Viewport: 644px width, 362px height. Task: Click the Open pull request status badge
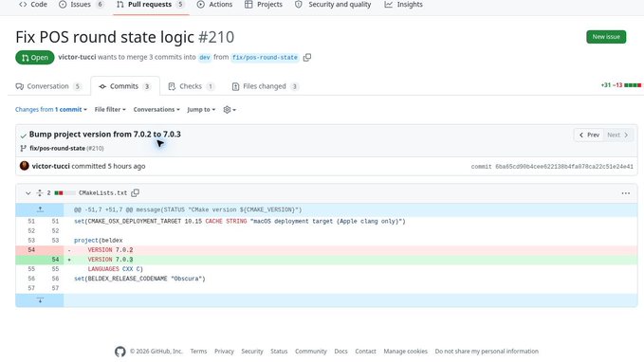coord(35,58)
